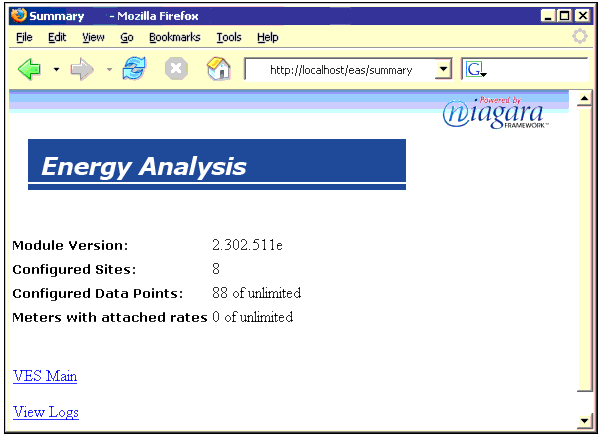Click the vertical scrollbar down arrow
Viewport: 604px width, 439px height.
[586, 420]
